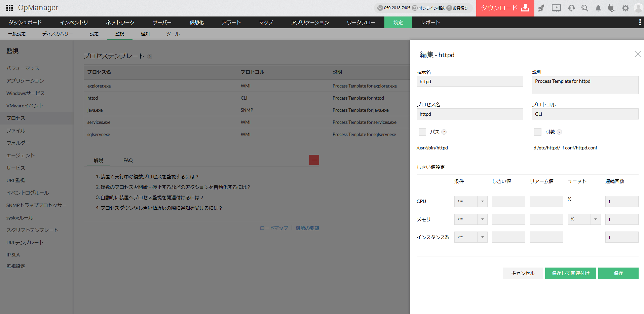Enable the パス checkbox
Screen dimensions: 644x314
click(422, 132)
